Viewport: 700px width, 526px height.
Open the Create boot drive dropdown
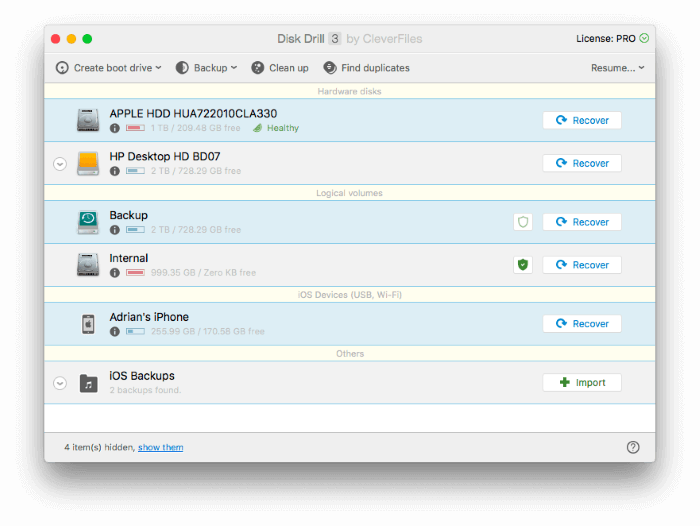coord(108,68)
